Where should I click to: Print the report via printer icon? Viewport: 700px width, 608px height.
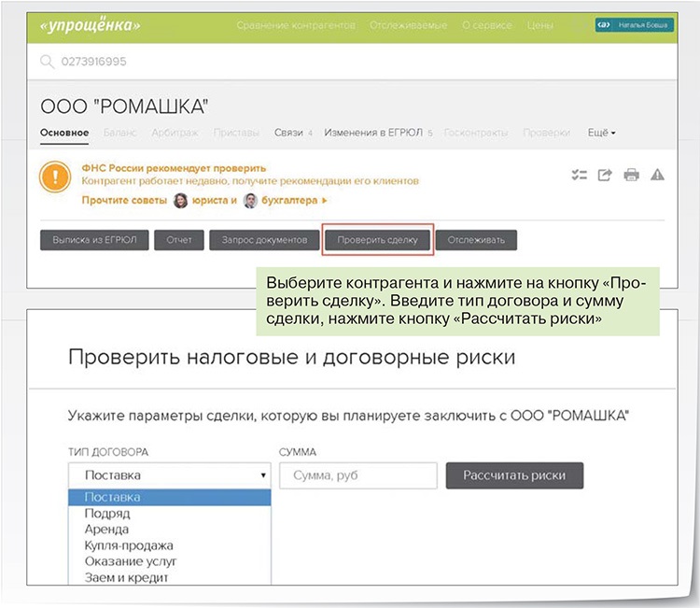[x=631, y=175]
